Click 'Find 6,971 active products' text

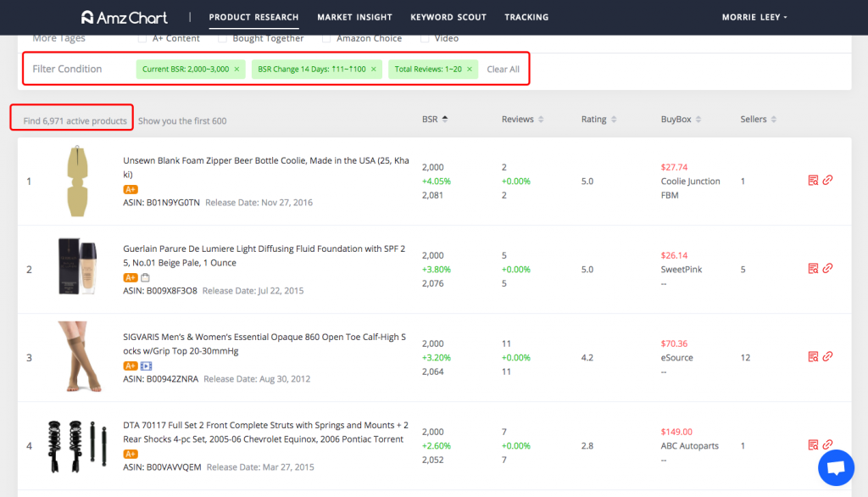click(75, 120)
